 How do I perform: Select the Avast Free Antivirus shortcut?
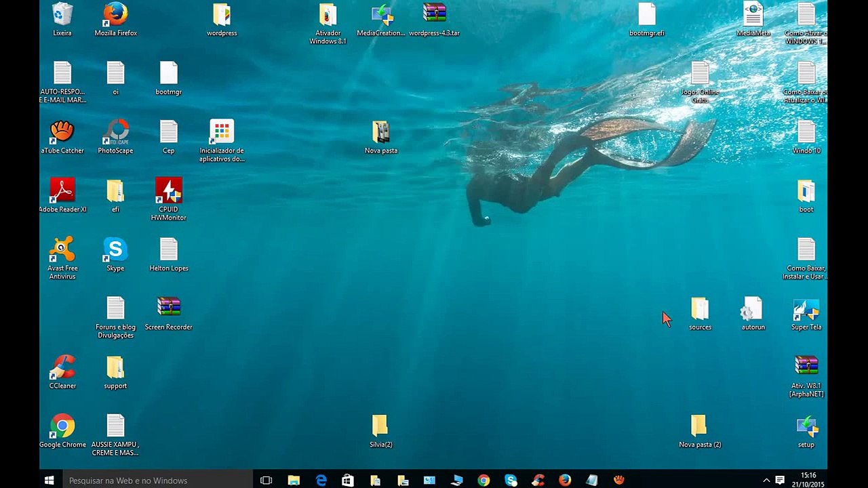62,258
